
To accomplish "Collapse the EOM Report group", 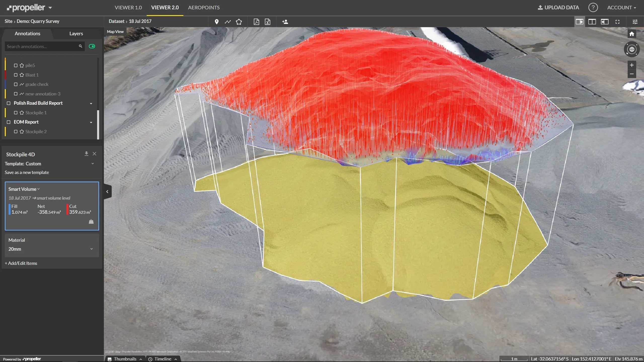I will pyautogui.click(x=91, y=122).
